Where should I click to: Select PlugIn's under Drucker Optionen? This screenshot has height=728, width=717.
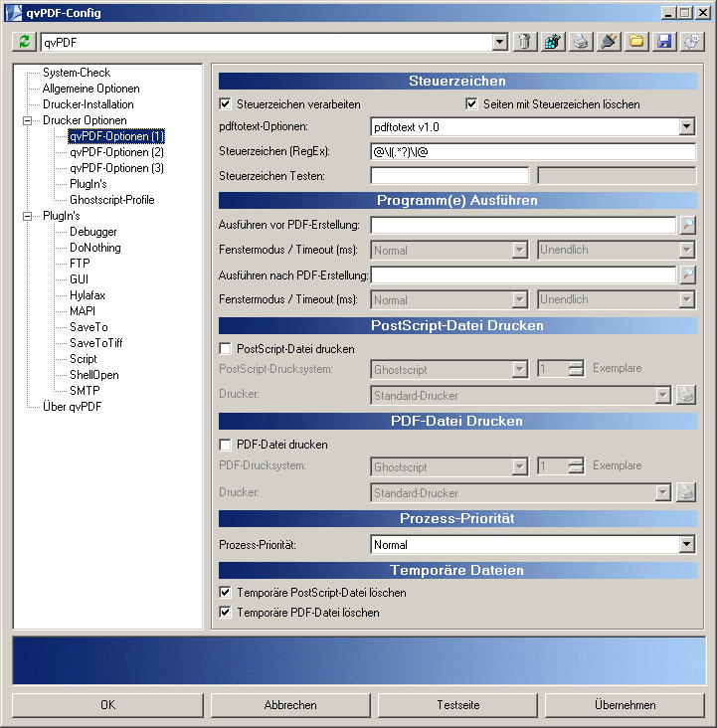click(x=89, y=184)
